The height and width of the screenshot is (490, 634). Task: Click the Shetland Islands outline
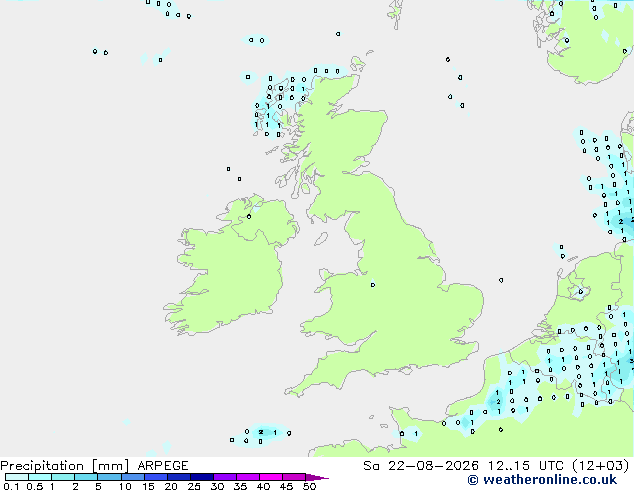click(395, 14)
